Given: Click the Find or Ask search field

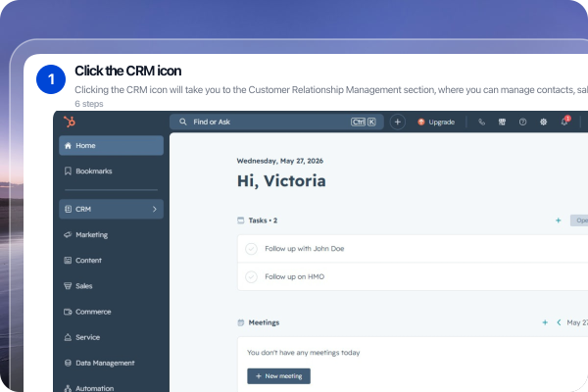Looking at the screenshot, I should click(x=276, y=122).
